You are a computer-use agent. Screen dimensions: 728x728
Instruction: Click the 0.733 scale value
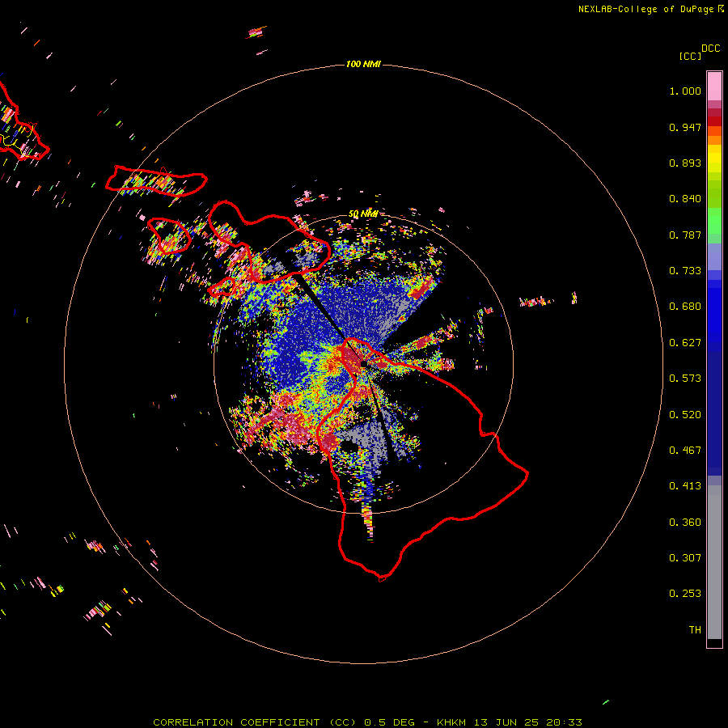pyautogui.click(x=685, y=271)
